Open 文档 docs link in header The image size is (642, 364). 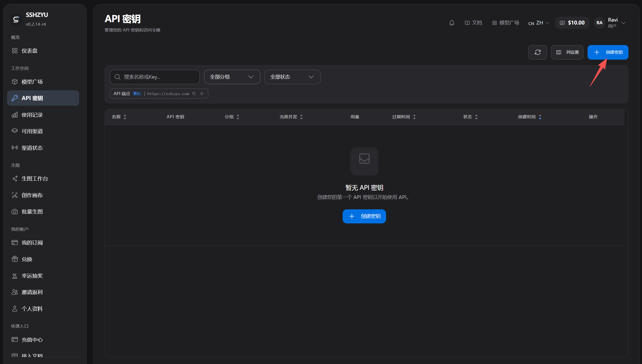(x=473, y=23)
